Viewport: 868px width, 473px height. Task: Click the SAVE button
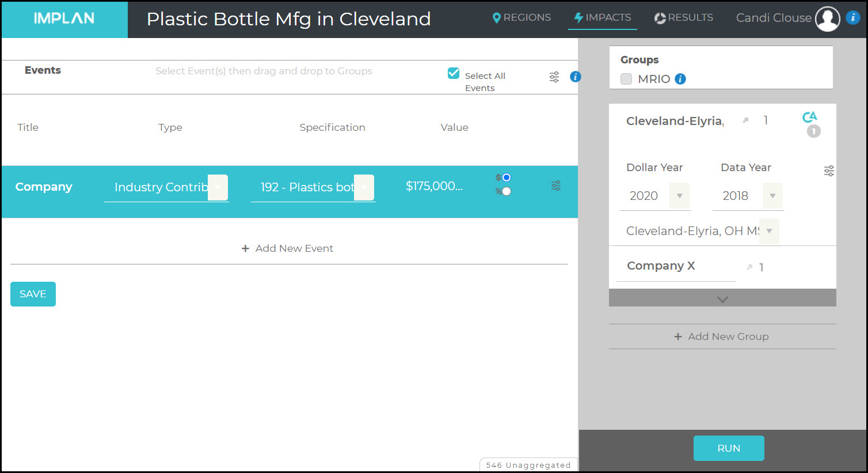33,294
